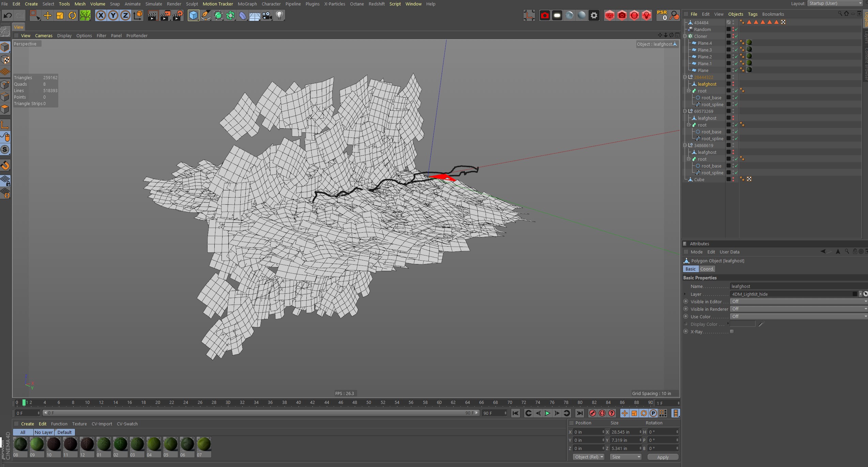Click the Apply button

pos(663,457)
